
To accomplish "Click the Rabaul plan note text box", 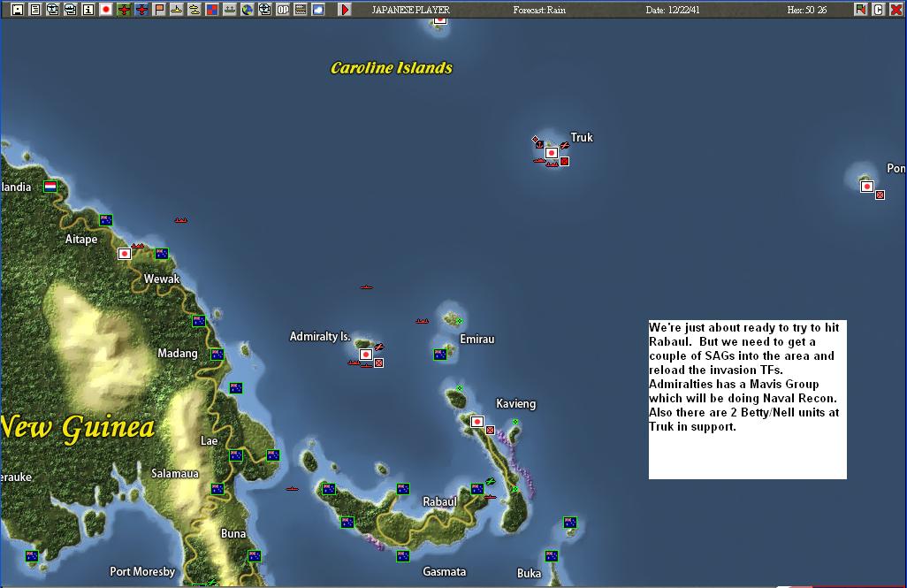I will (x=747, y=400).
